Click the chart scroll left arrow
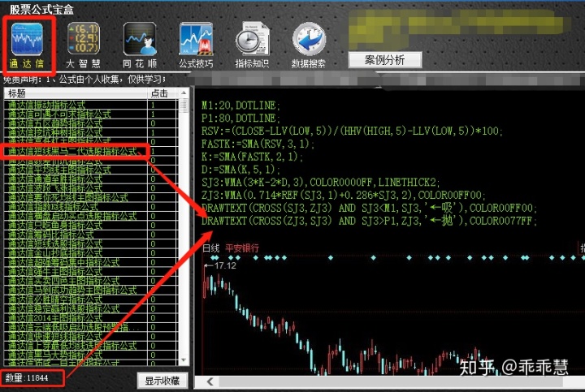Screen dimensions: 585x392 (x=210, y=381)
